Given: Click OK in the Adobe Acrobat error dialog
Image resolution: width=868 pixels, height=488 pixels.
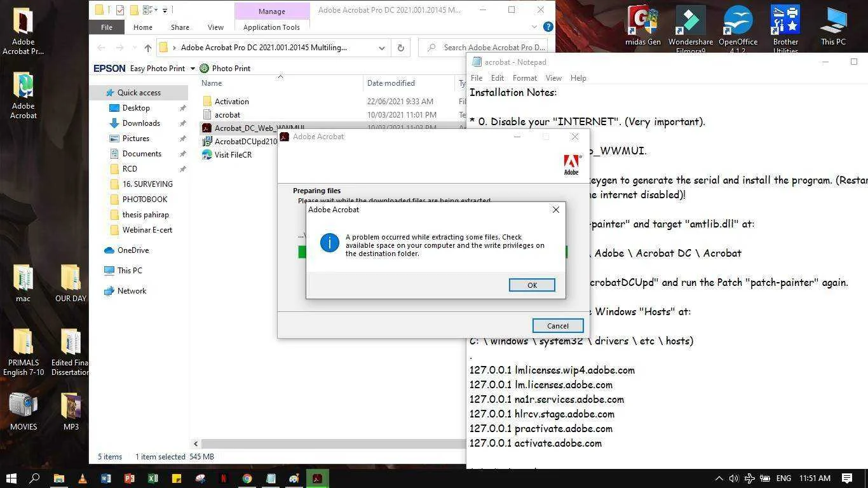Looking at the screenshot, I should [532, 285].
